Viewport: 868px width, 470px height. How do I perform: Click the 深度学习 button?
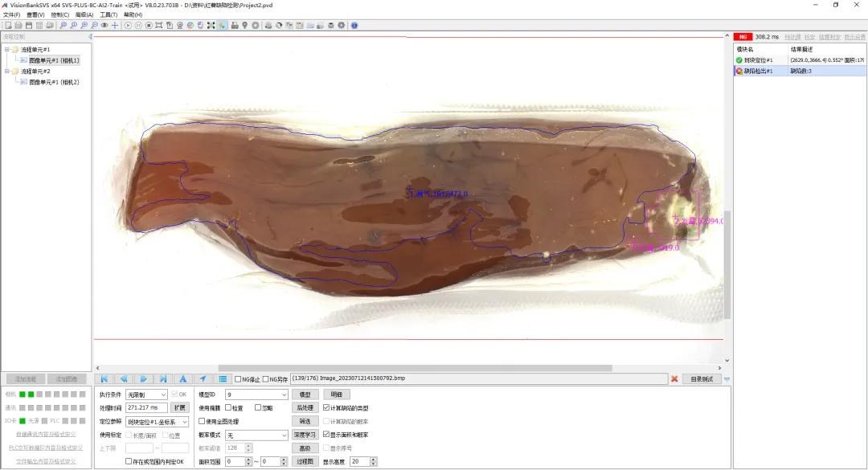point(305,435)
